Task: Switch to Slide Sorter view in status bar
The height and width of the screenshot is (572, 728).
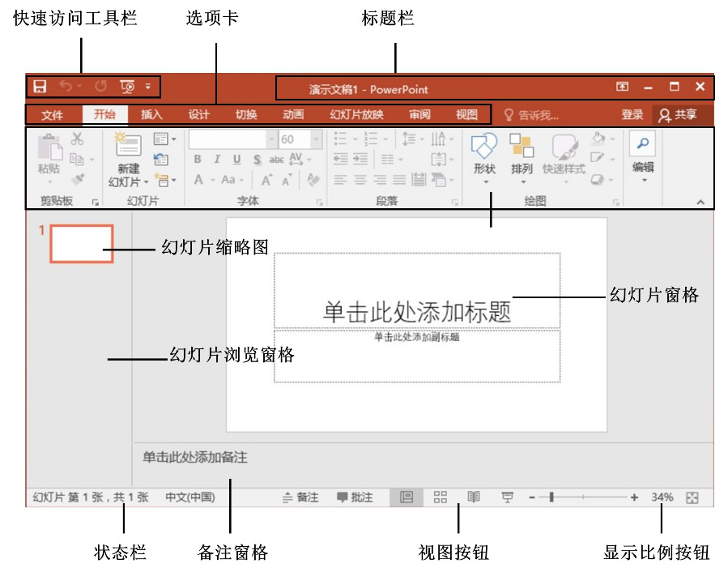Action: coord(440,497)
